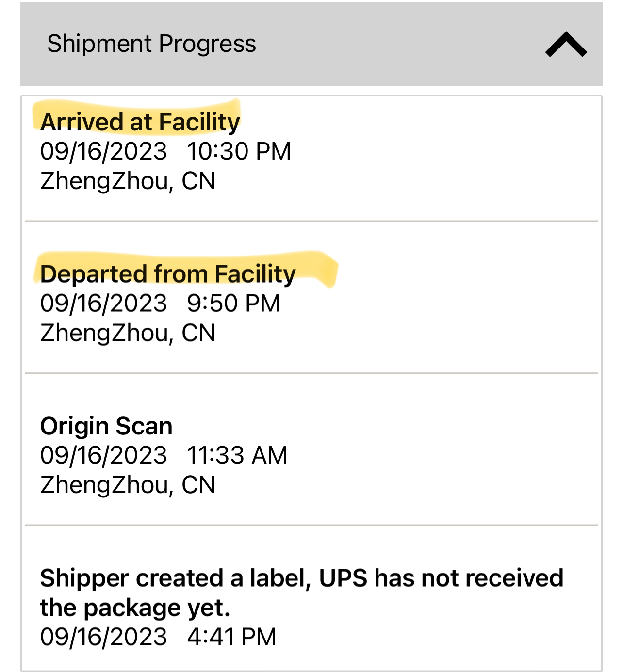This screenshot has width=623, height=672.
Task: Click the word UPS in label status
Action: 343,578
